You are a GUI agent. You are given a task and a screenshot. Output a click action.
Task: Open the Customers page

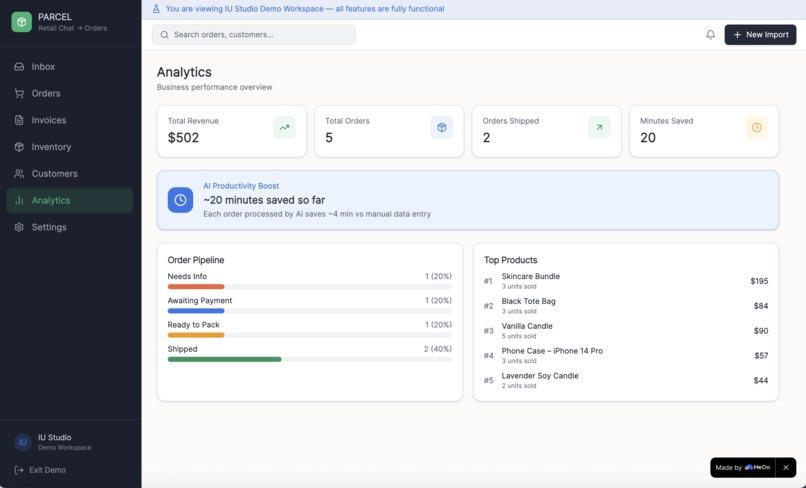point(70,173)
